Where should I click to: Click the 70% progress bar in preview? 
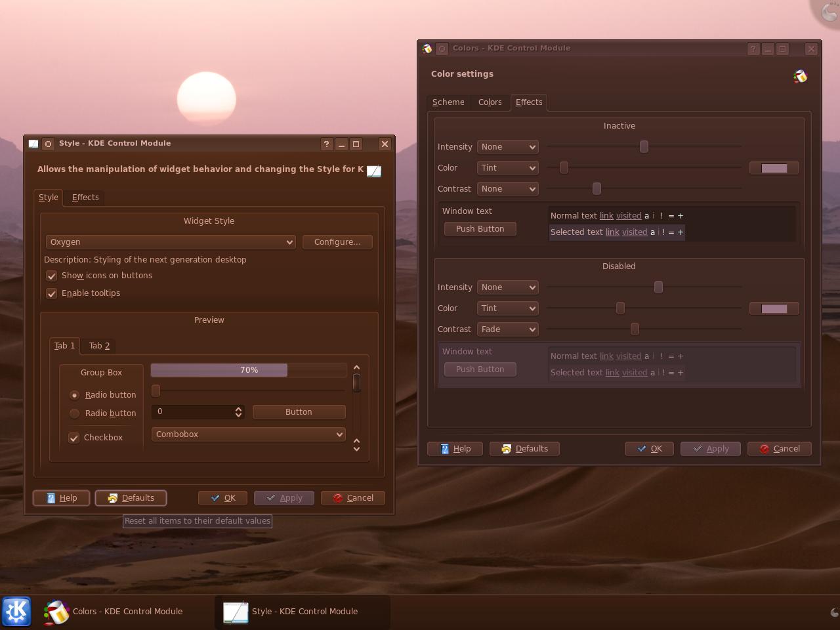coord(249,370)
